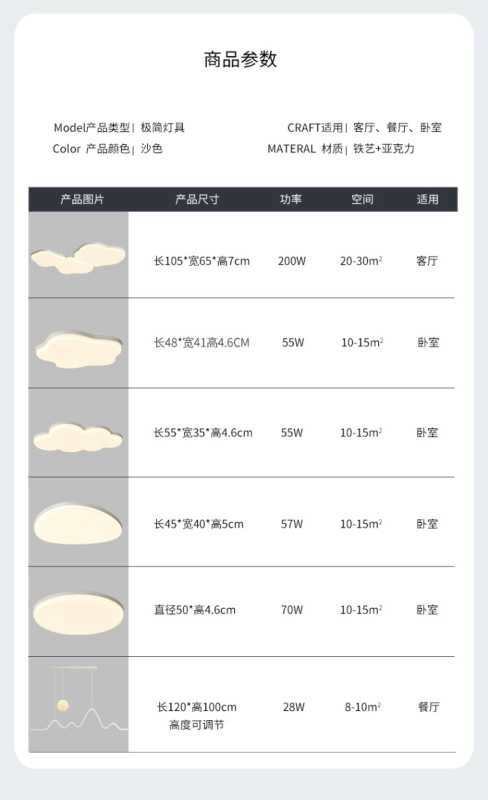Viewport: 488px width, 800px height.
Task: Click the 200W power value
Action: point(292,261)
